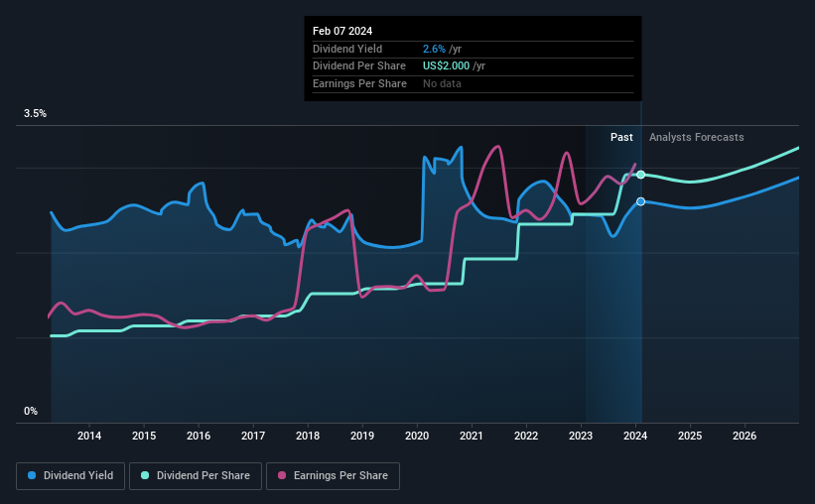Click the 0% y-axis label

[x=31, y=411]
